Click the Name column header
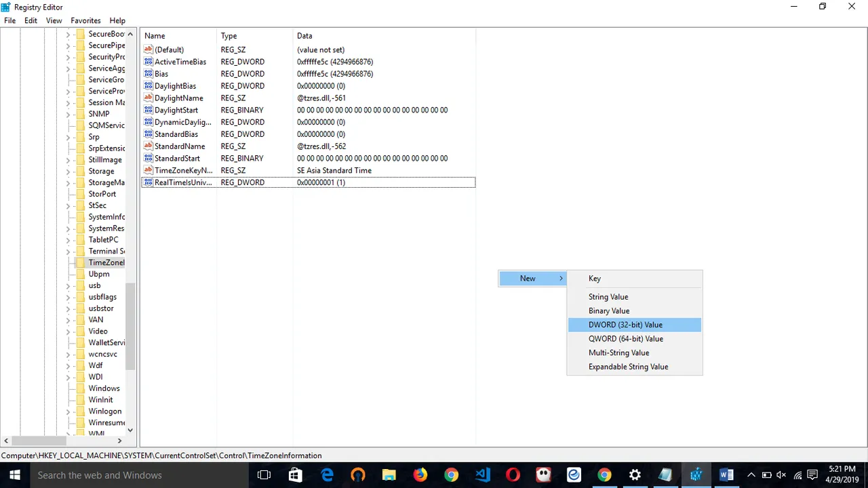 [x=179, y=36]
